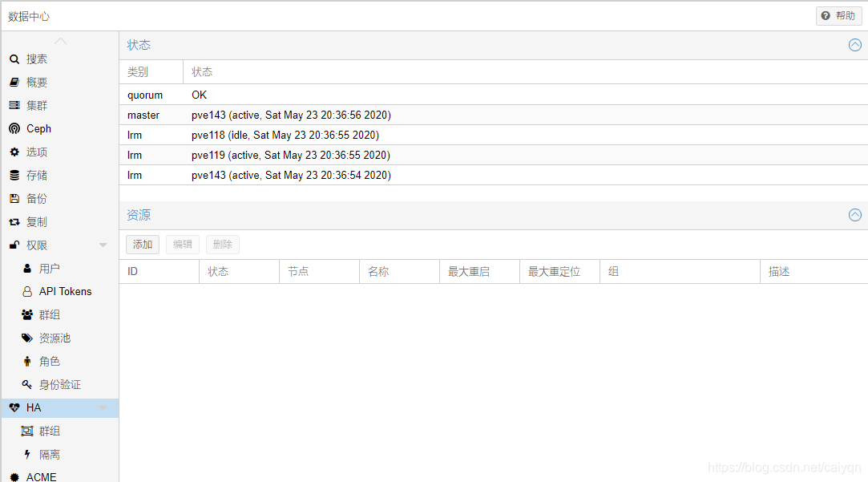Click the database icon next to 存储
The height and width of the screenshot is (482, 868).
(x=14, y=175)
